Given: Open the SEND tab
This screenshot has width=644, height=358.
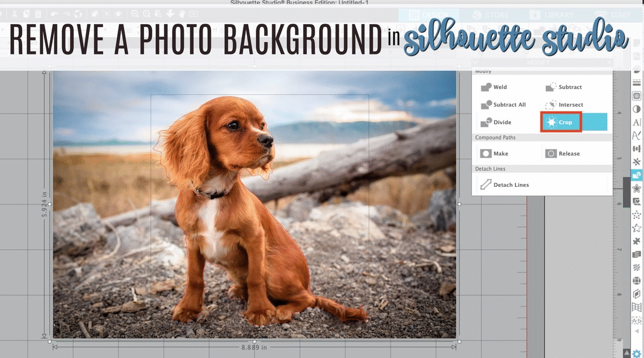Looking at the screenshot, I should [x=613, y=15].
